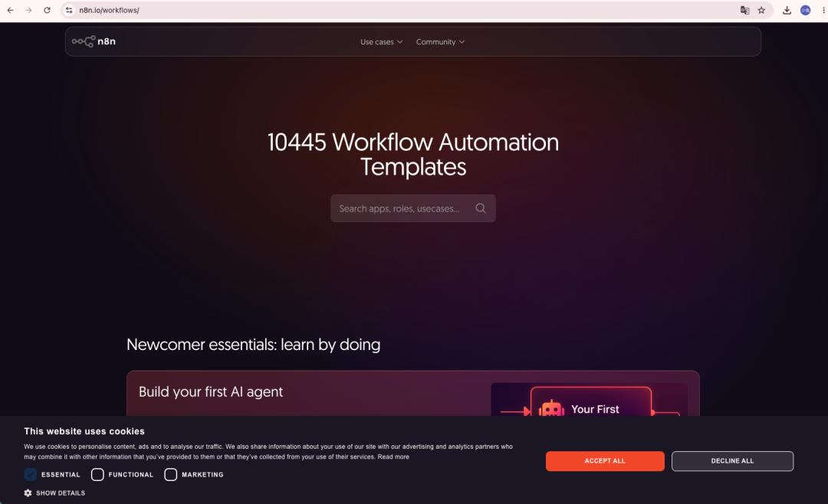Click the robot icon in agent card

pos(551,408)
